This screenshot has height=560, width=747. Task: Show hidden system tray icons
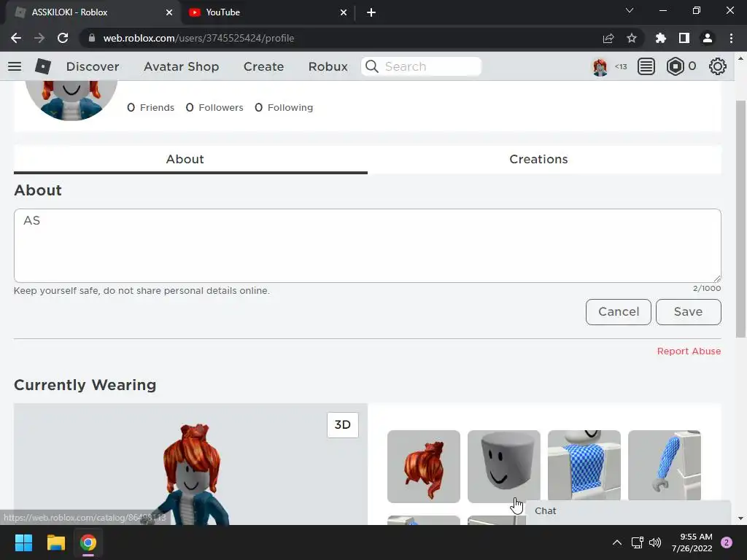tap(617, 542)
